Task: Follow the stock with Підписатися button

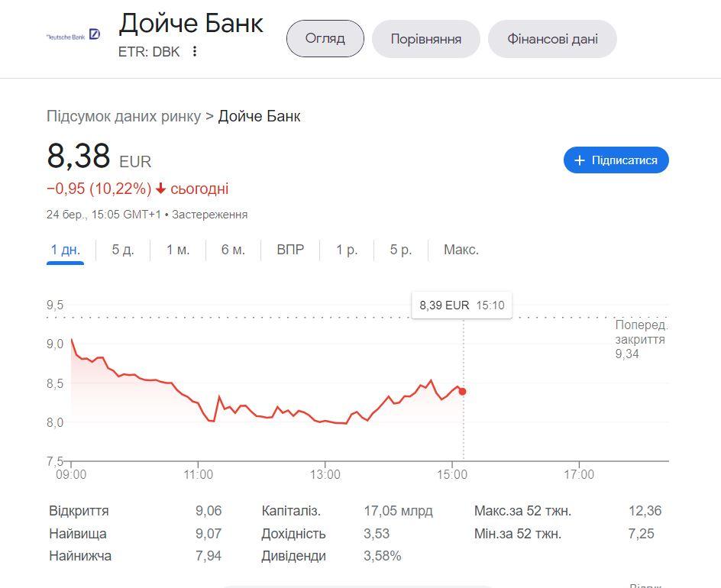Action: pos(616,160)
